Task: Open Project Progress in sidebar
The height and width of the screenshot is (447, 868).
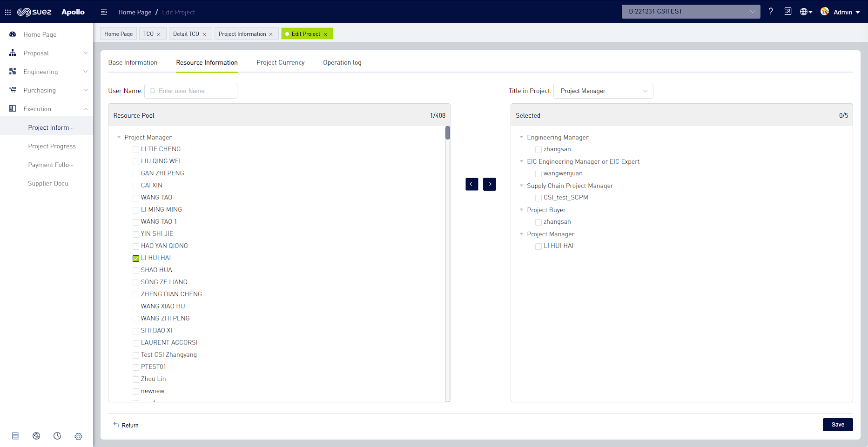Action: (x=52, y=146)
